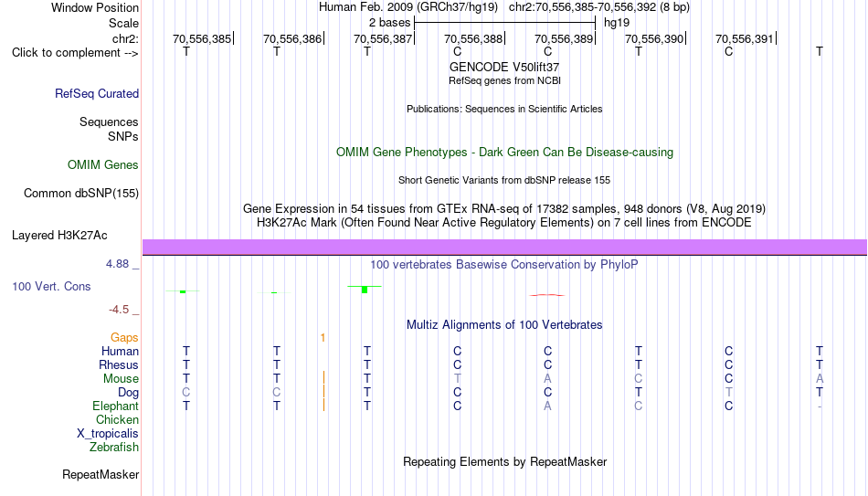Click the 4.88 PhyloP upper value
Image resolution: width=868 pixels, height=496 pixels.
click(117, 264)
